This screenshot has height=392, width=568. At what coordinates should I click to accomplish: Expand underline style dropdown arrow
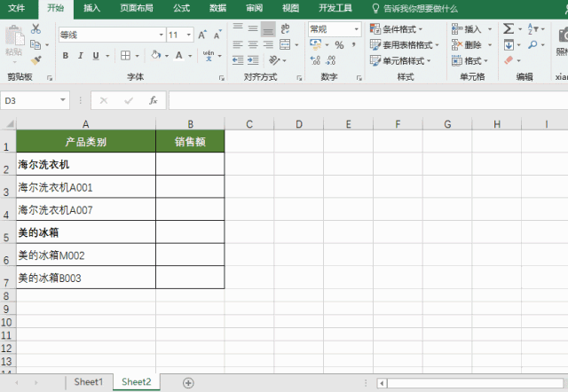[107, 56]
